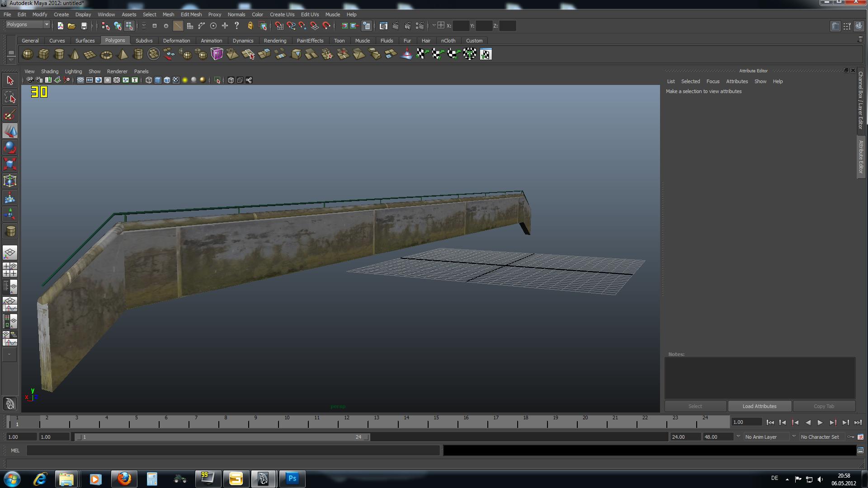Create a polygon sphere from shelf

(28, 54)
